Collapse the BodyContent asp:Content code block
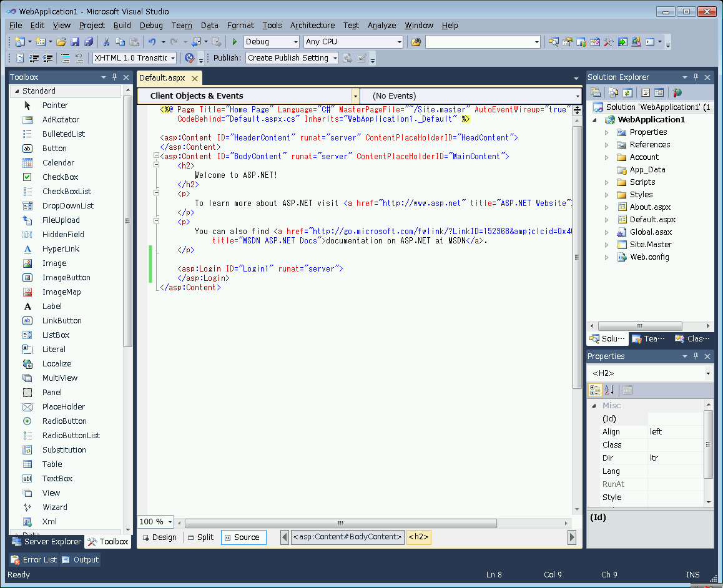Viewport: 723px width, 588px height. tap(156, 156)
